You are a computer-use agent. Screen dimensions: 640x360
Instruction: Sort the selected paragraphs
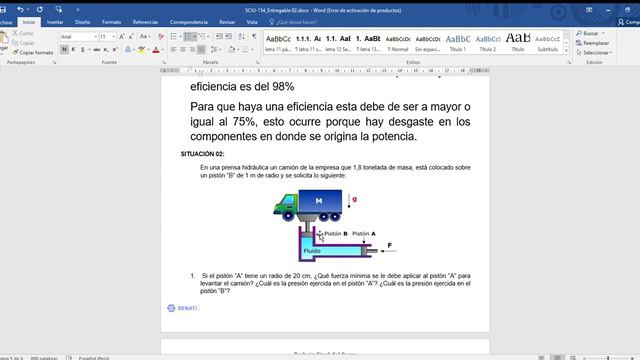coord(242,37)
